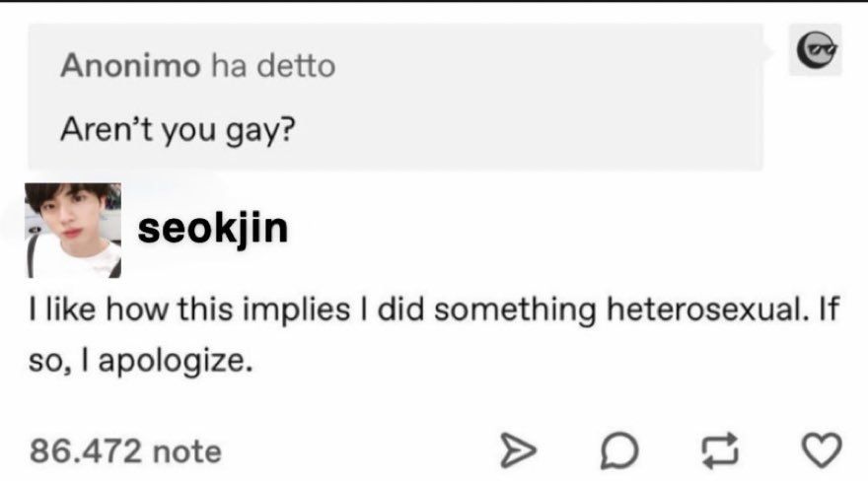Select the "Aren't you gay?" question text
Viewport: 868px width, 481px height.
(x=177, y=129)
